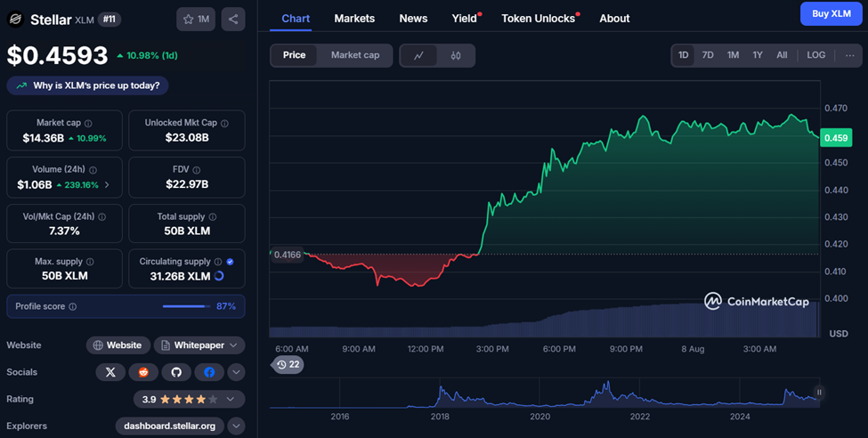
Task: Click the 0.4166 opening price label
Action: coord(288,255)
